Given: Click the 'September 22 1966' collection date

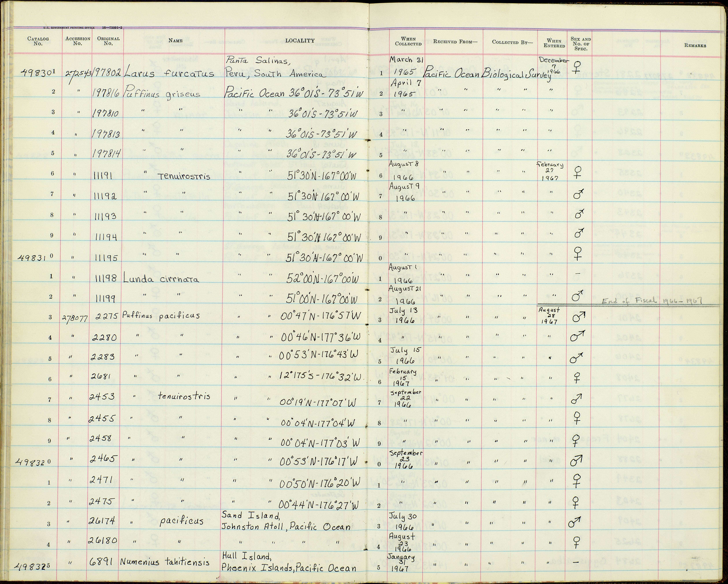Looking at the screenshot, I should pyautogui.click(x=406, y=399).
